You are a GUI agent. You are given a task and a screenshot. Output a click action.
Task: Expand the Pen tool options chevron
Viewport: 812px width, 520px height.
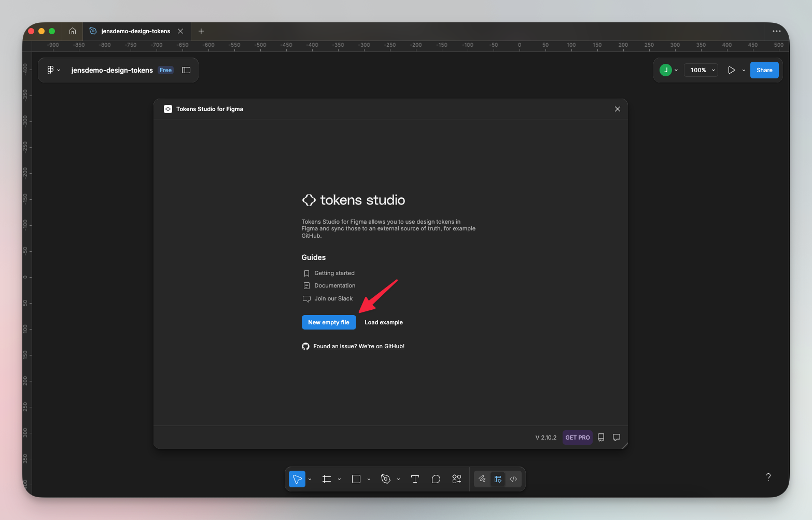[398, 479]
